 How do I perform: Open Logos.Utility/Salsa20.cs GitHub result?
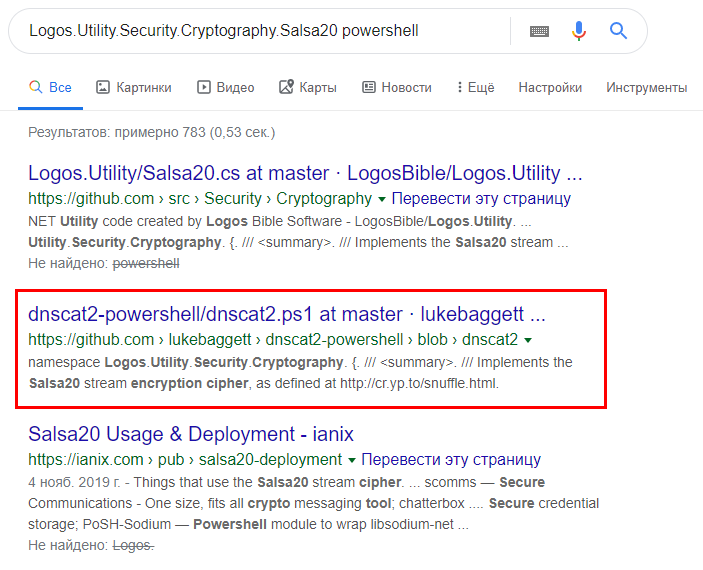point(305,173)
